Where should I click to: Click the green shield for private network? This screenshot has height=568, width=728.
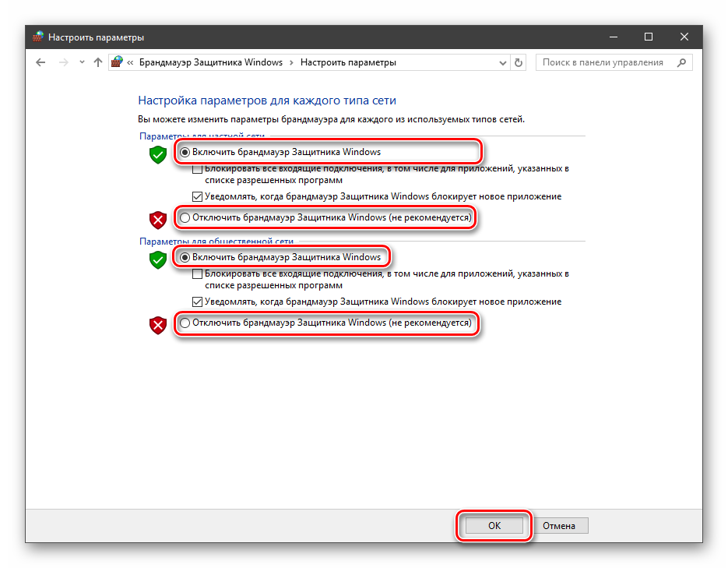(x=158, y=154)
